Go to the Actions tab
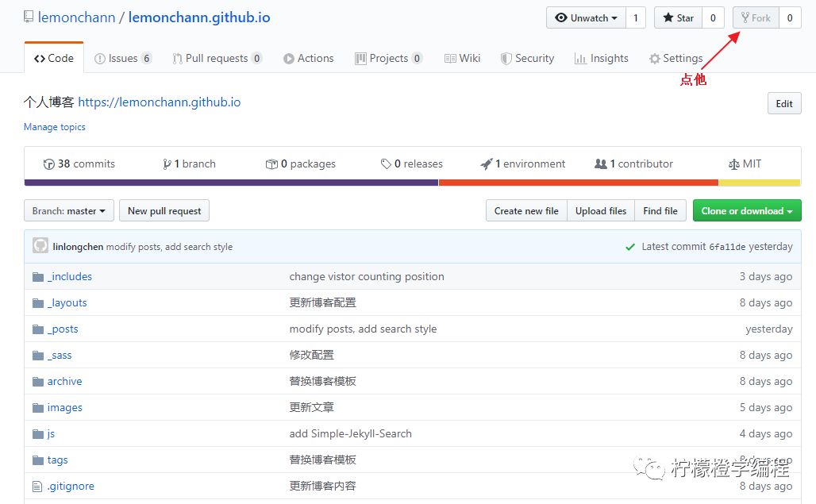The height and width of the screenshot is (504, 816). coord(309,58)
